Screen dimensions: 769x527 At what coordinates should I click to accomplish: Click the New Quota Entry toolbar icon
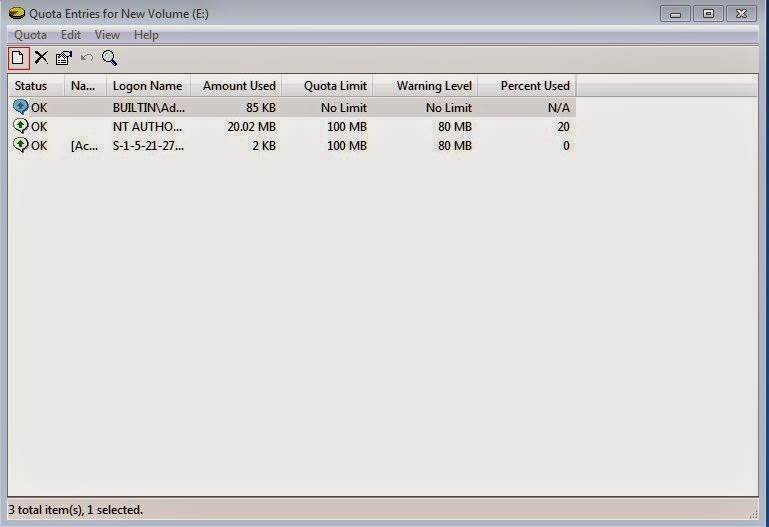pyautogui.click(x=18, y=58)
